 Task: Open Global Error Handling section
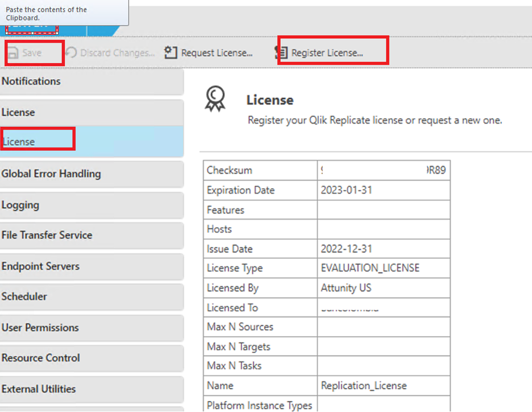92,174
